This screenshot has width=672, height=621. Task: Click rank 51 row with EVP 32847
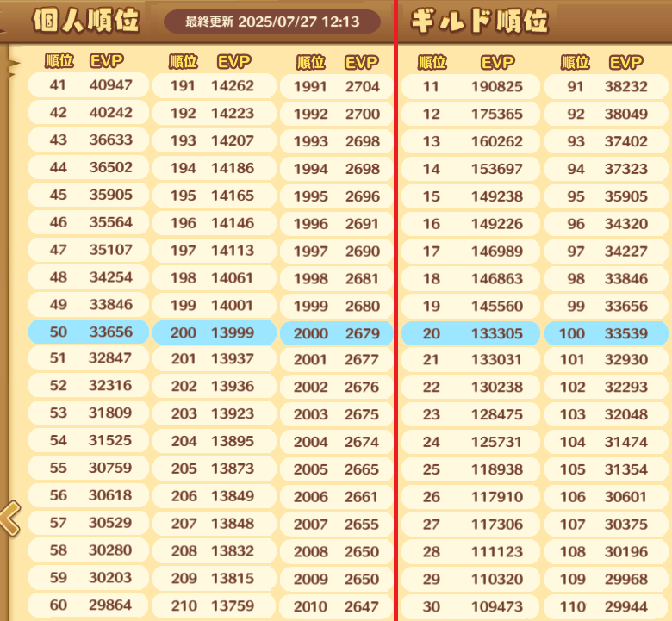coord(89,357)
